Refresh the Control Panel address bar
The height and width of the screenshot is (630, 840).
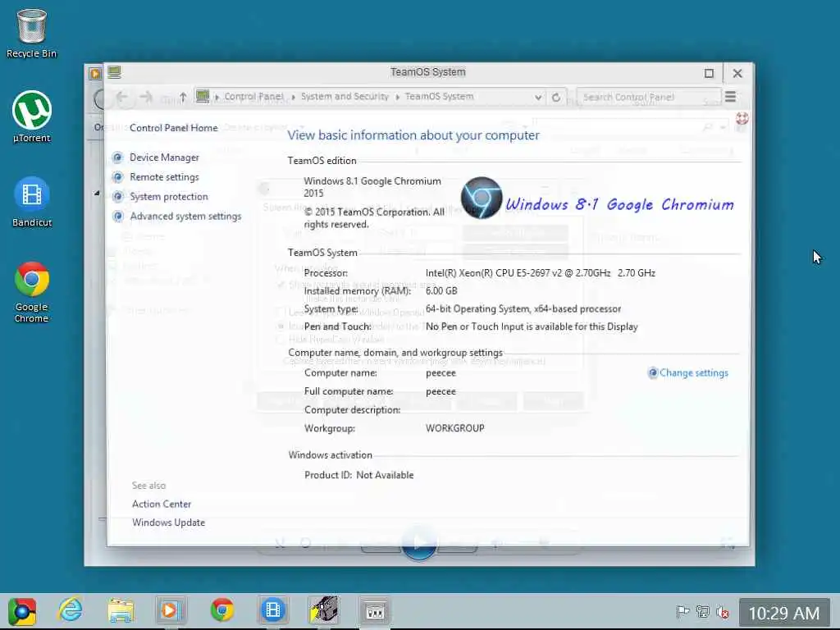[x=556, y=97]
